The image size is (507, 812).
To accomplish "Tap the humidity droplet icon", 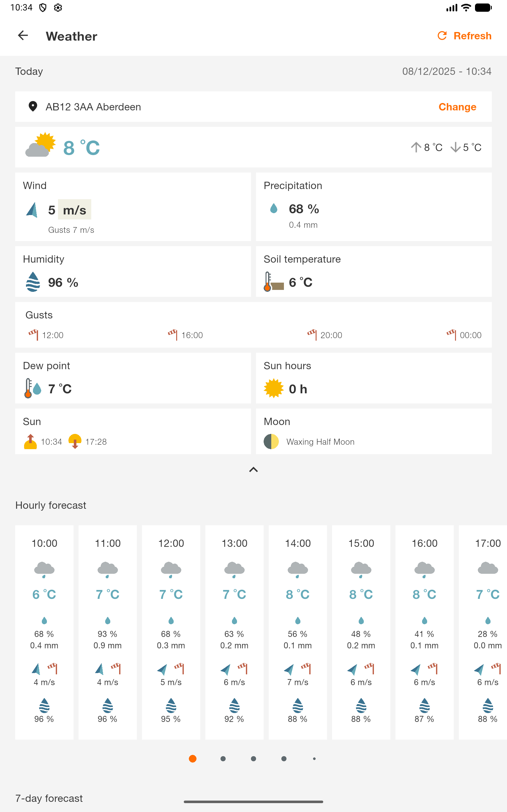I will pos(33,282).
